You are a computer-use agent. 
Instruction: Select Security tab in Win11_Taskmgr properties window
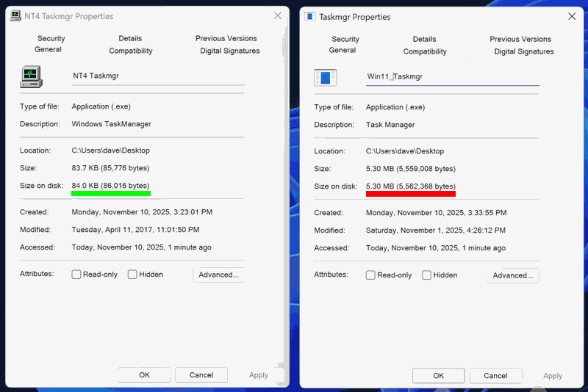pyautogui.click(x=345, y=39)
